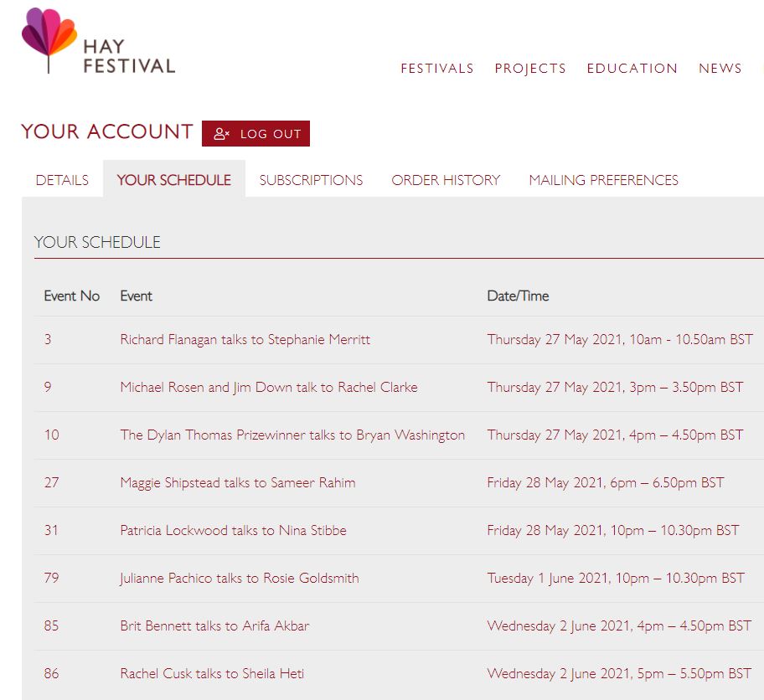Viewport: 764px width, 700px height.
Task: Click event number 79 link
Action: click(x=51, y=579)
